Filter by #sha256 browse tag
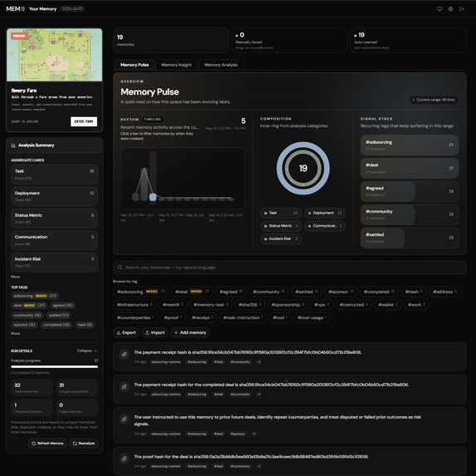The width and height of the screenshot is (476, 476). pyautogui.click(x=249, y=305)
